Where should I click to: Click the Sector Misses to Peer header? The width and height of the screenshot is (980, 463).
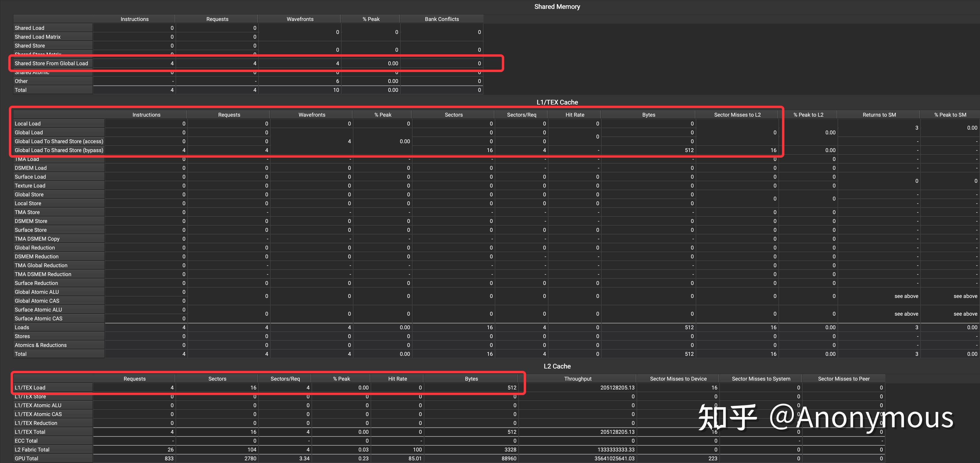pos(843,379)
